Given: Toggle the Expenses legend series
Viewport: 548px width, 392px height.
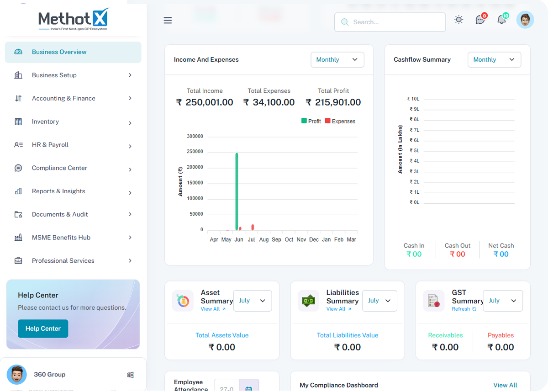Looking at the screenshot, I should pyautogui.click(x=340, y=121).
